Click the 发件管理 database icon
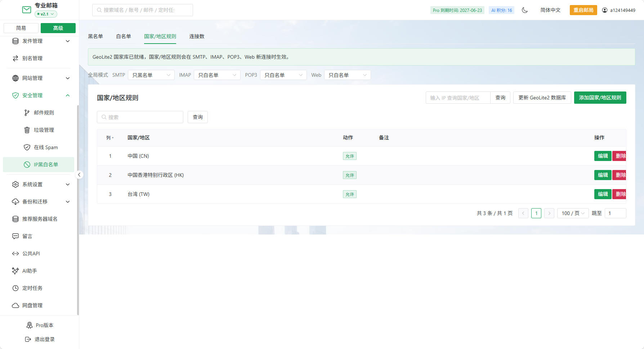Image resolution: width=644 pixels, height=349 pixels. pos(15,41)
